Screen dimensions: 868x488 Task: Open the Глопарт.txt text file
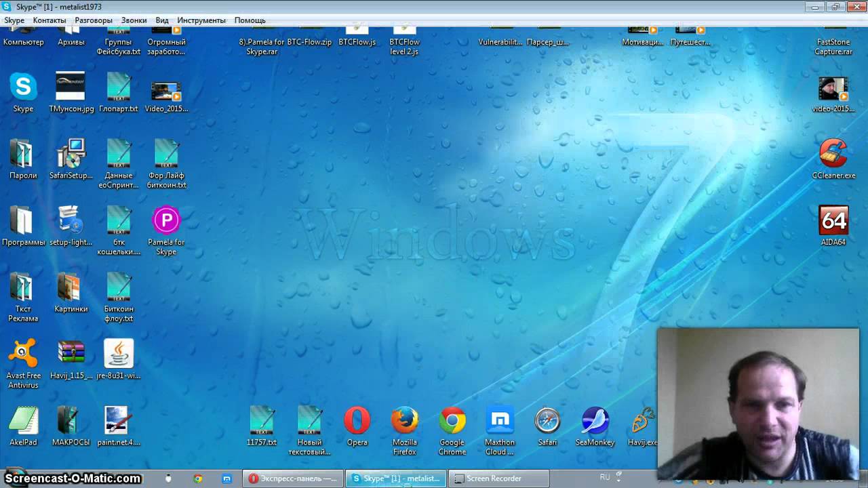[119, 92]
